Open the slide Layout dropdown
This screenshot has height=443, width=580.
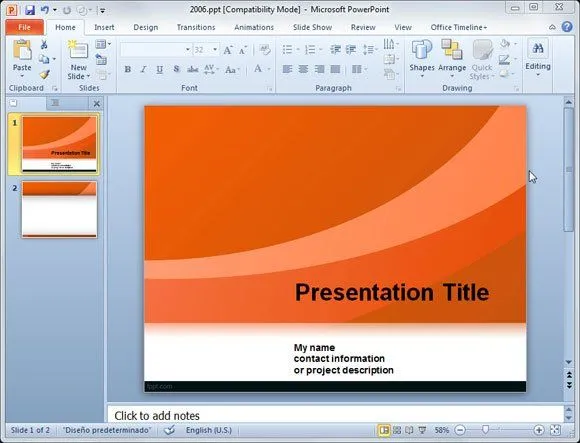coord(103,44)
